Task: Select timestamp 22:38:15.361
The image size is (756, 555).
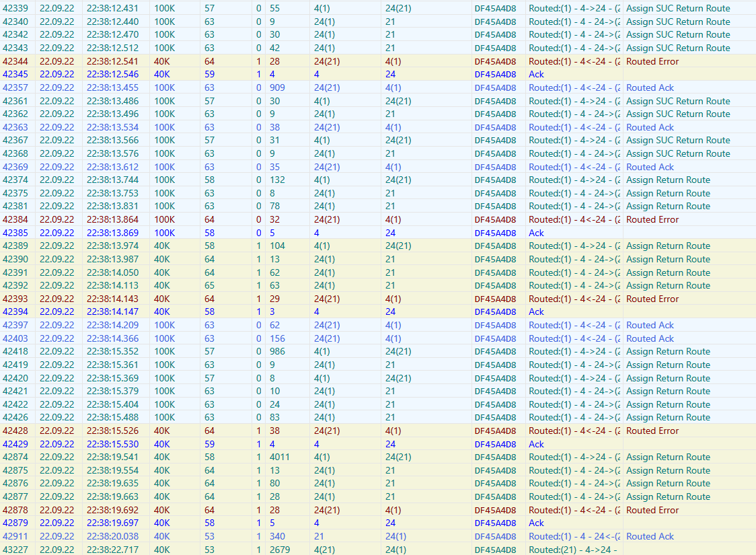Action: click(112, 365)
